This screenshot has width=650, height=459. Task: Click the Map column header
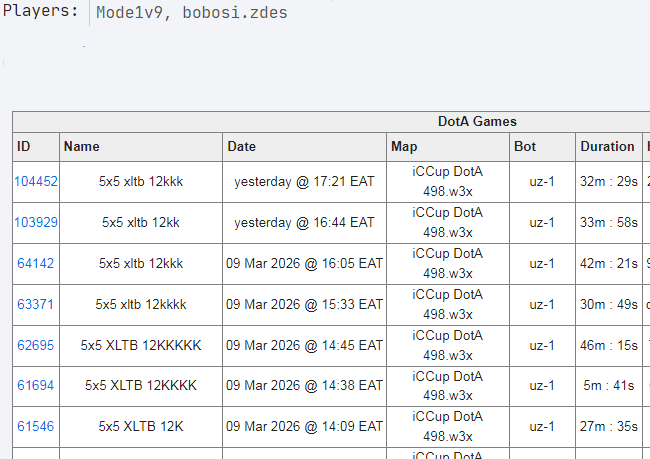point(404,146)
